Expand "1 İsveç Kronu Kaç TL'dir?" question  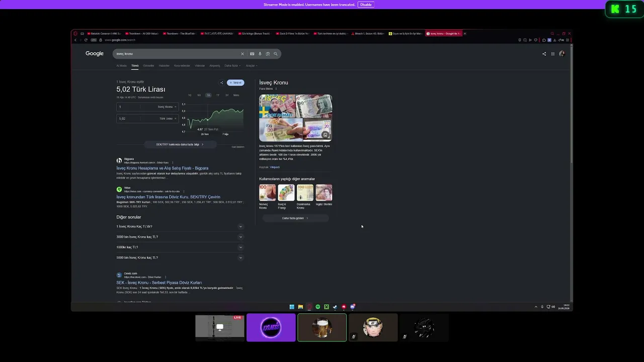[180, 226]
